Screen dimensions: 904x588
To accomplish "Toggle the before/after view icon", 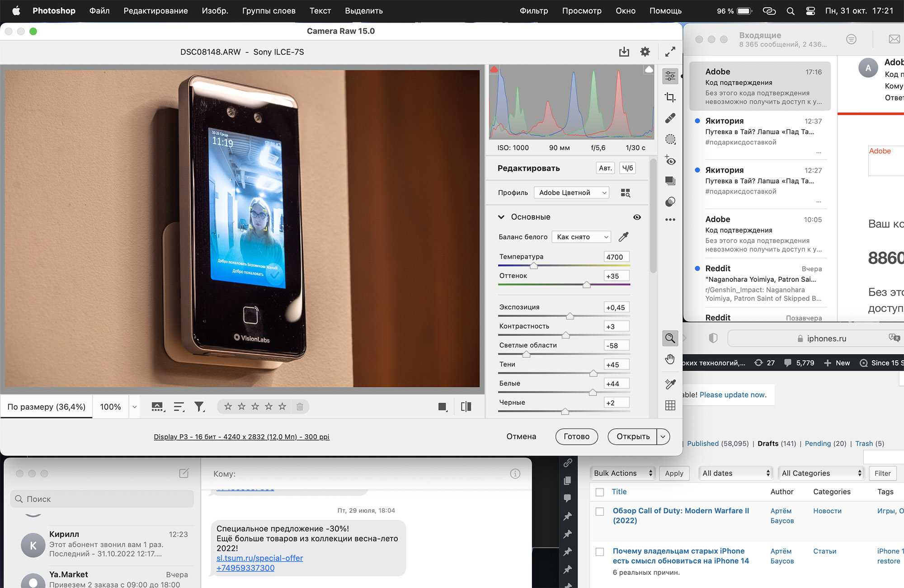I will pos(466,407).
